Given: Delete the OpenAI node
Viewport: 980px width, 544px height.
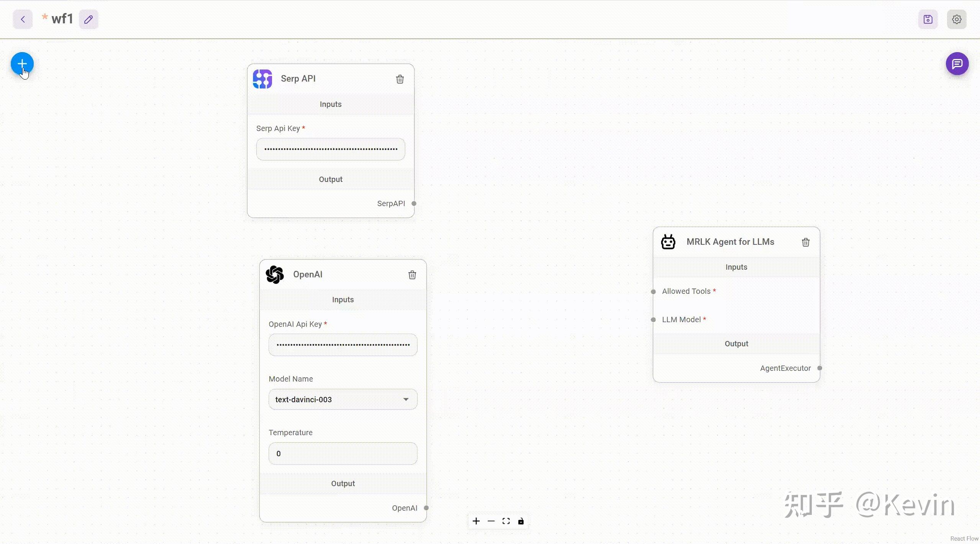Looking at the screenshot, I should point(412,275).
